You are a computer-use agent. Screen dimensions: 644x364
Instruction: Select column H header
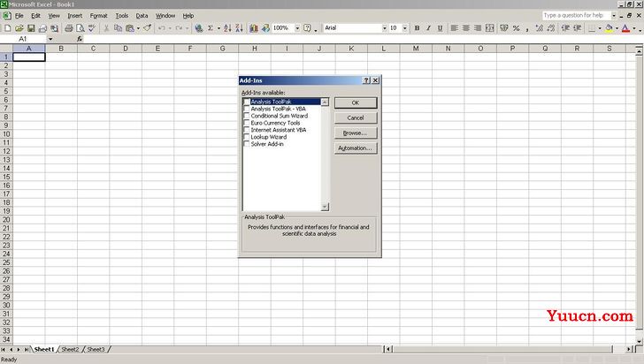coord(255,49)
